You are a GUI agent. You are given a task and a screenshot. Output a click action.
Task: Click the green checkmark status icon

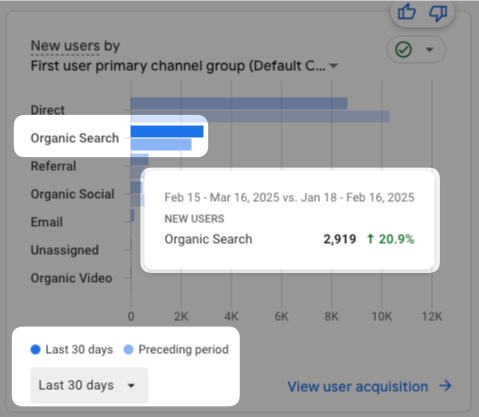pos(403,50)
